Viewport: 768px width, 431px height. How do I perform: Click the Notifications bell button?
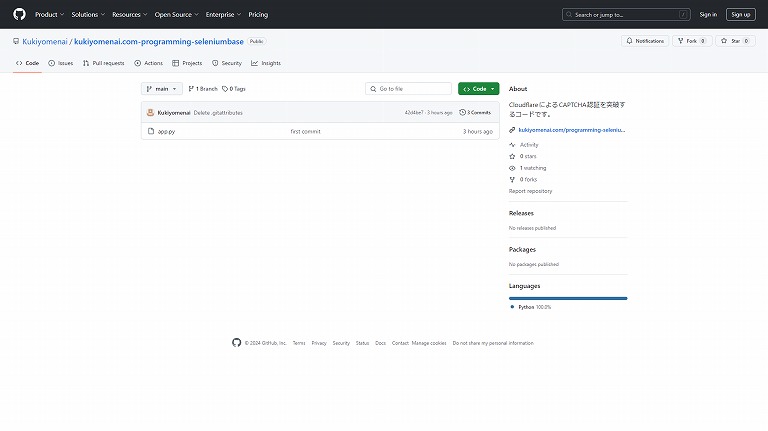[645, 41]
